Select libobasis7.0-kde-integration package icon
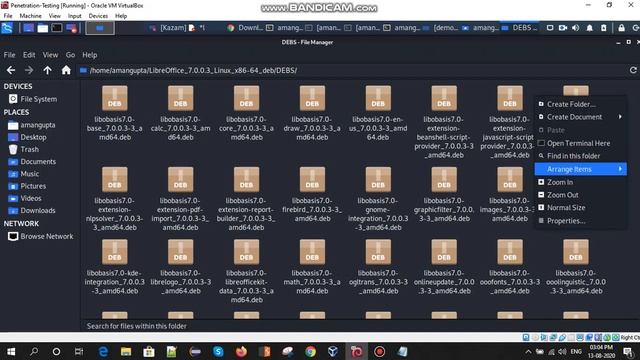The image size is (640, 360). coord(115,251)
